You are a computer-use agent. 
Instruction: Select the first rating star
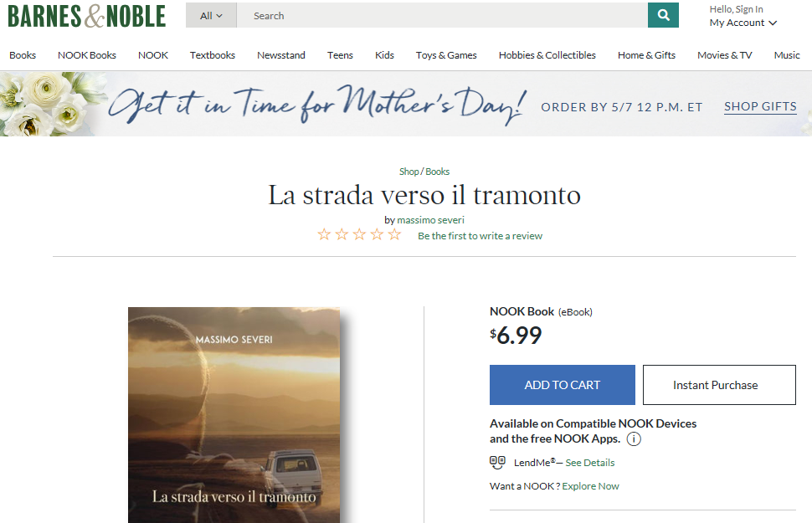coord(324,234)
